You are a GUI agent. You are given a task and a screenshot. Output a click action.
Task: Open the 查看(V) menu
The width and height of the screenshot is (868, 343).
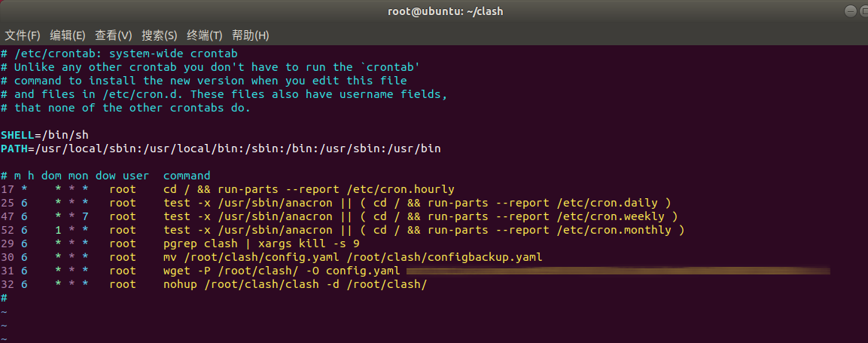(x=113, y=35)
